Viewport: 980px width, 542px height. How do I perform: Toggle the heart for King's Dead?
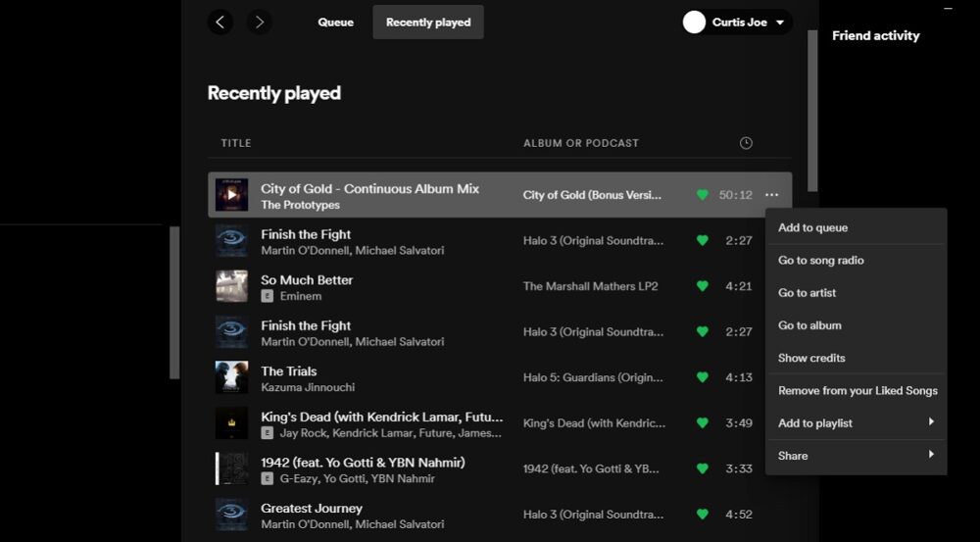(x=703, y=423)
